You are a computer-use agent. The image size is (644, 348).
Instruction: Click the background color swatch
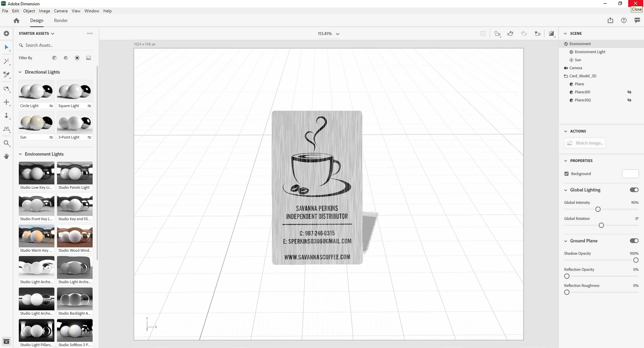tap(630, 174)
